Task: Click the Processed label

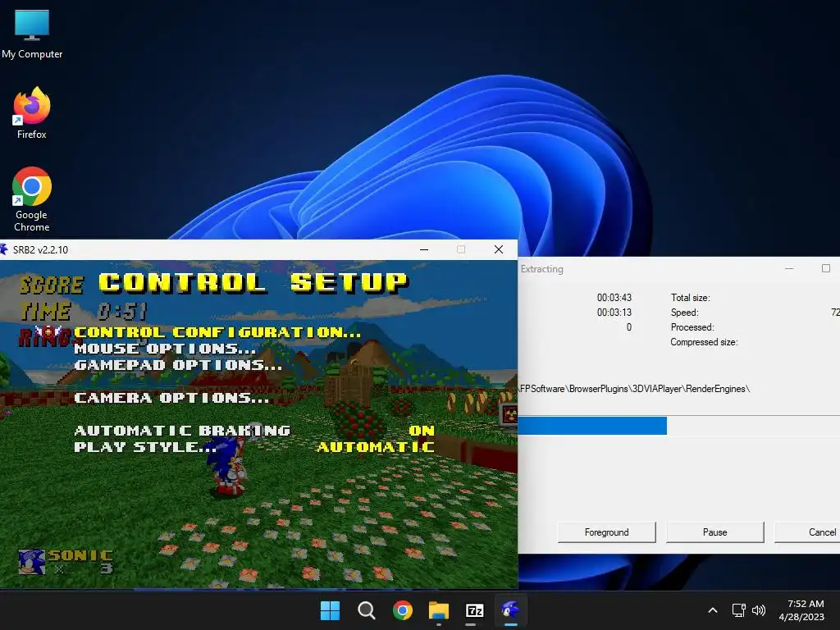Action: pyautogui.click(x=692, y=327)
